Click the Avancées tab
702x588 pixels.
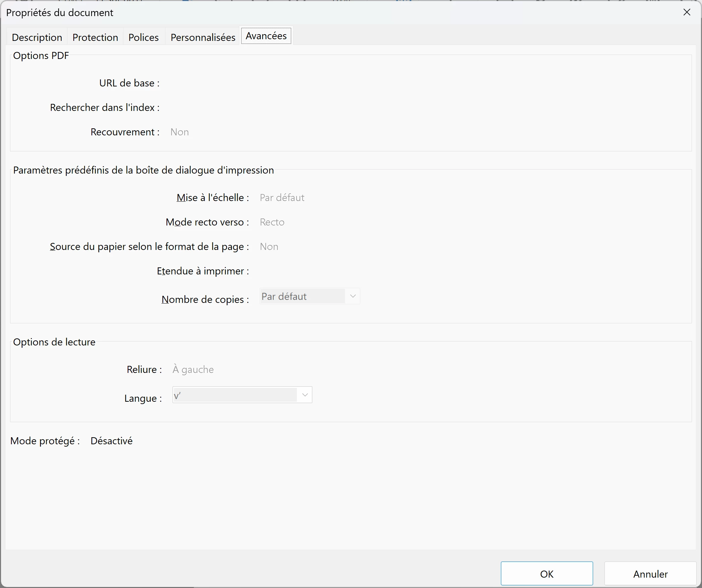[x=266, y=36]
